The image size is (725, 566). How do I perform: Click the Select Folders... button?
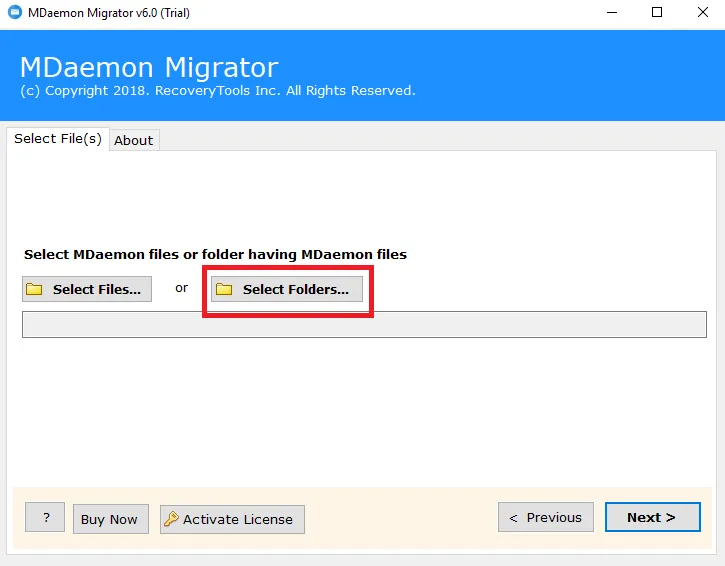[287, 289]
